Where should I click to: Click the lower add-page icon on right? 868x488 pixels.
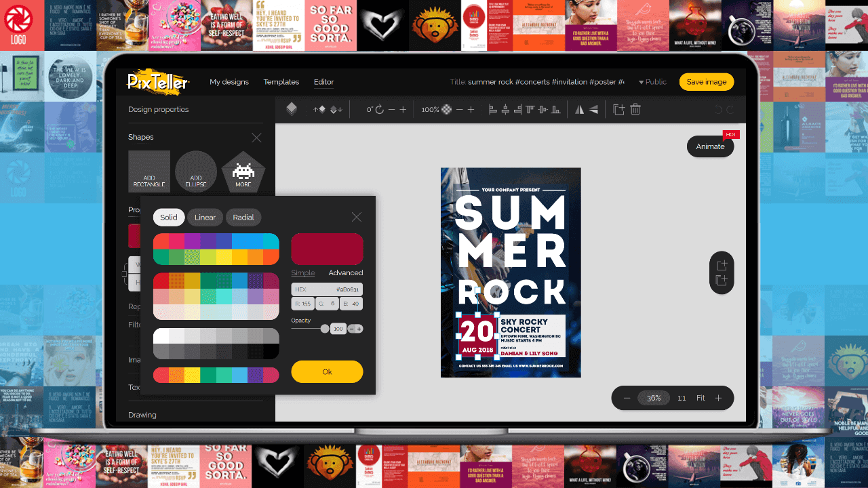pyautogui.click(x=722, y=280)
